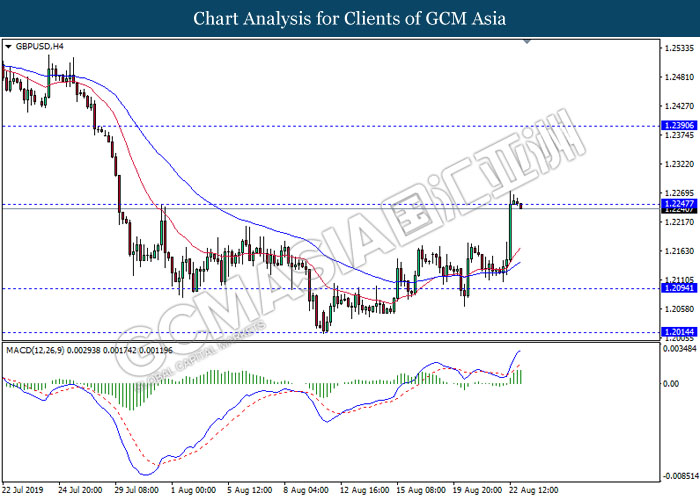The width and height of the screenshot is (700, 500).
Task: Click the 0.00 MACD zero level value
Action: 671,383
